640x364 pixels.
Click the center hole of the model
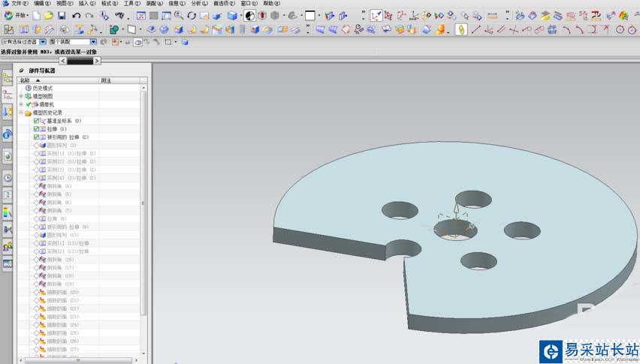coord(455,230)
